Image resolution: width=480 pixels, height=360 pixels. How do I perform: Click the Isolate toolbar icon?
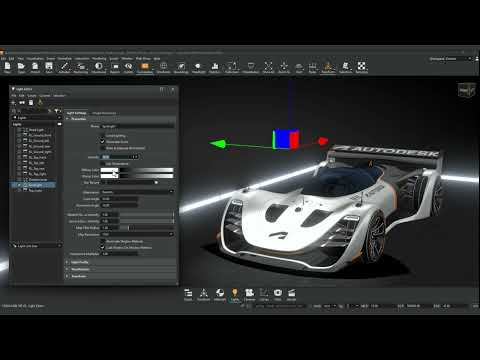[128, 67]
